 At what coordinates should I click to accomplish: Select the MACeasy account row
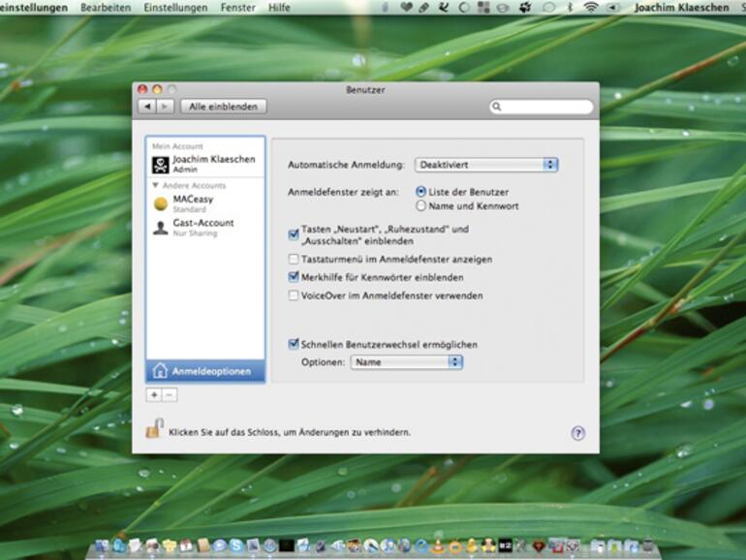tap(205, 203)
